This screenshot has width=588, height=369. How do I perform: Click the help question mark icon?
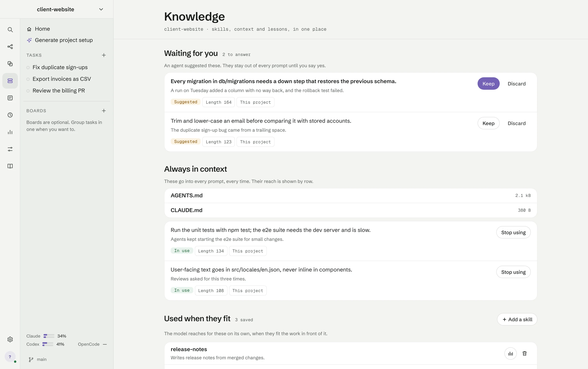(x=10, y=357)
